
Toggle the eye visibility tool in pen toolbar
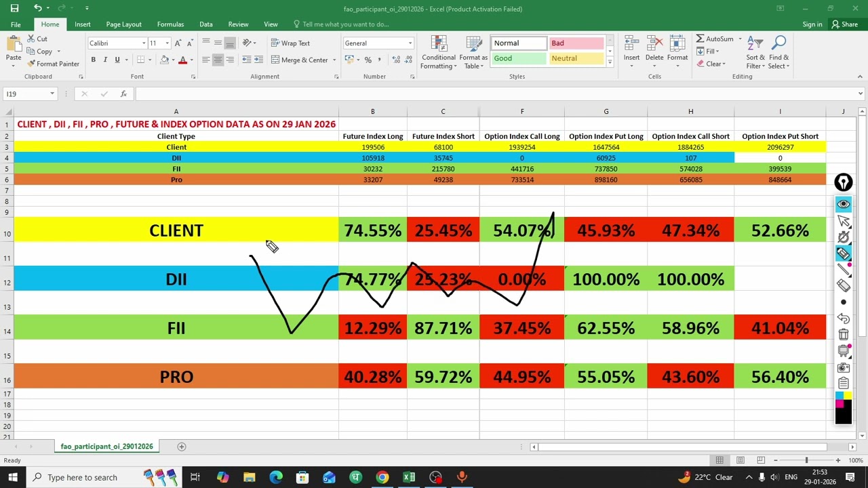tap(844, 204)
